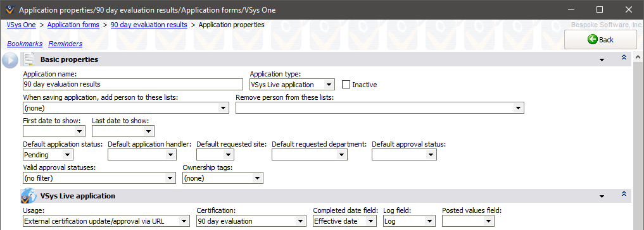Click the vertical scrollbar up arrow
The width and height of the screenshot is (644, 230).
(x=638, y=57)
